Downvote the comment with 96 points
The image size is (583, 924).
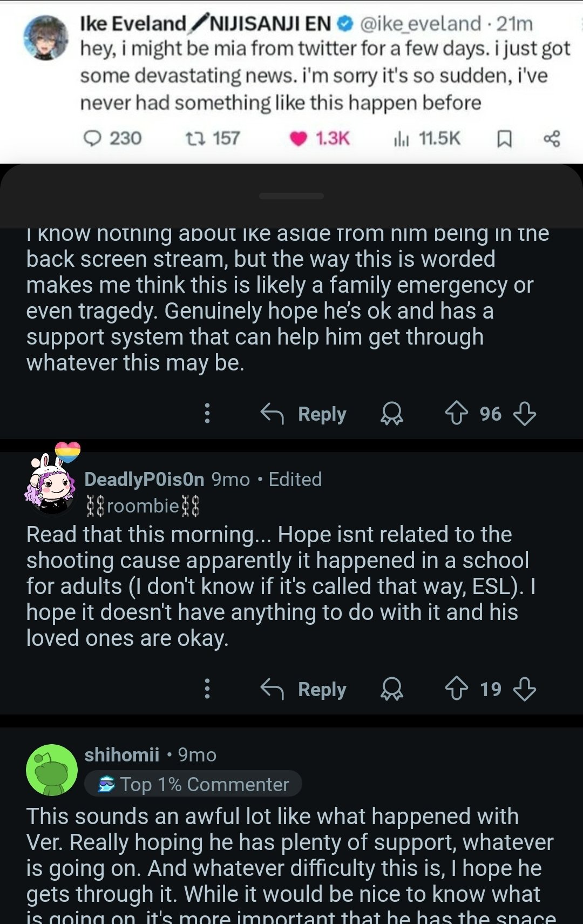click(524, 414)
